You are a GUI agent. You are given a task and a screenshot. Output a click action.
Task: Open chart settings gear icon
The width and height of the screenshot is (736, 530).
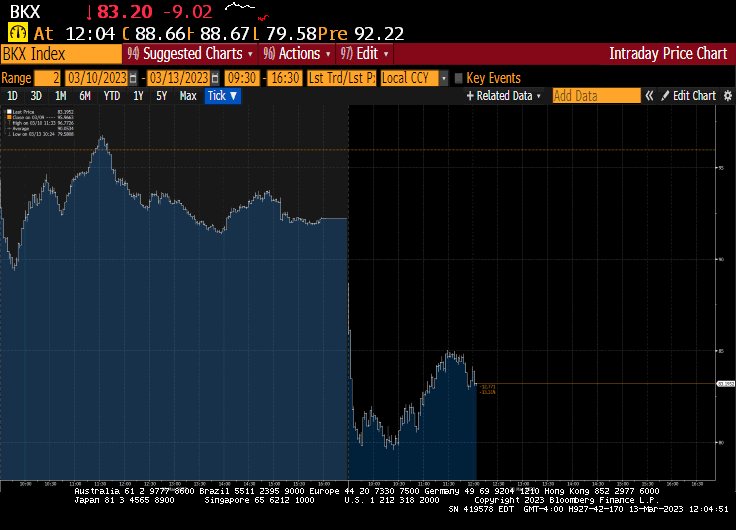point(726,96)
